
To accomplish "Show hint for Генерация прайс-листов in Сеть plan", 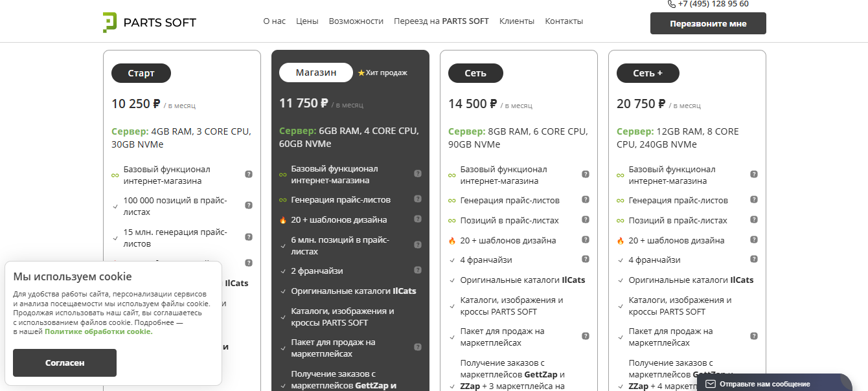I will point(586,199).
